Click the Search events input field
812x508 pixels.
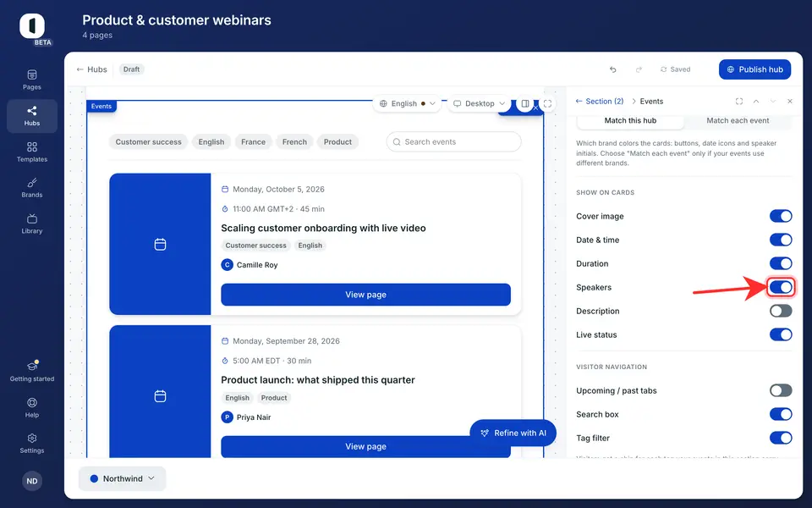[453, 142]
